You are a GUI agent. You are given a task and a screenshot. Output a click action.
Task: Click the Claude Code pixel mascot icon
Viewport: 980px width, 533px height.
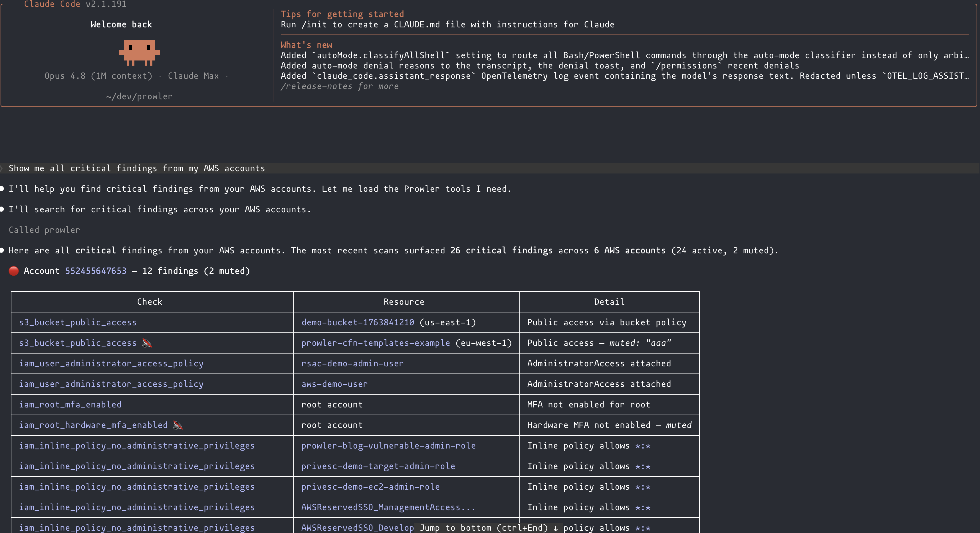[139, 52]
